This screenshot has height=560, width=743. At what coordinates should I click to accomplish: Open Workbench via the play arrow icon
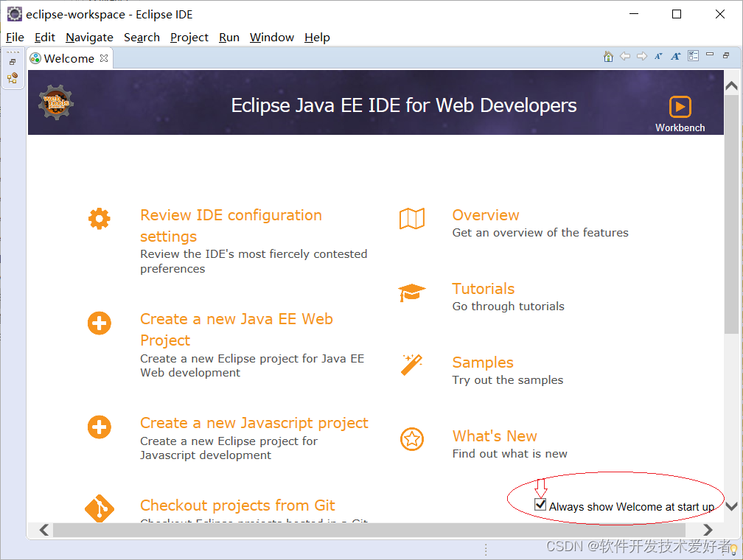(680, 107)
